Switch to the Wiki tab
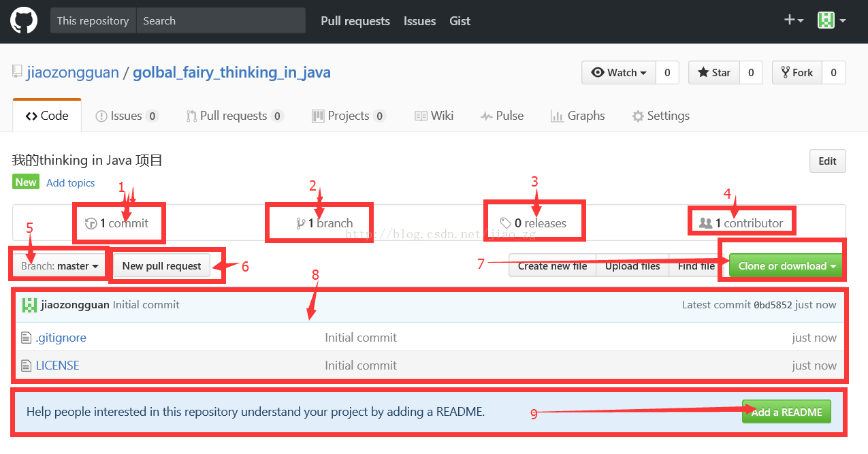This screenshot has width=868, height=454. [x=434, y=116]
